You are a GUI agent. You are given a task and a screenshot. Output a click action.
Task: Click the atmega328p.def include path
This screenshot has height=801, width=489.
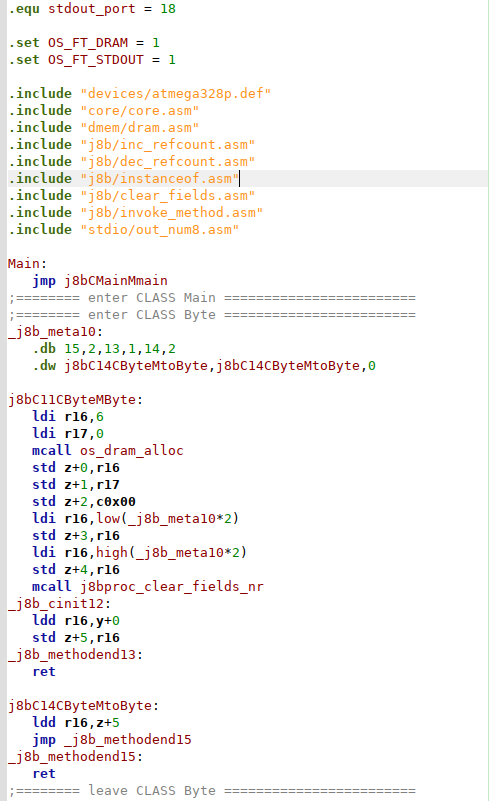(x=175, y=93)
